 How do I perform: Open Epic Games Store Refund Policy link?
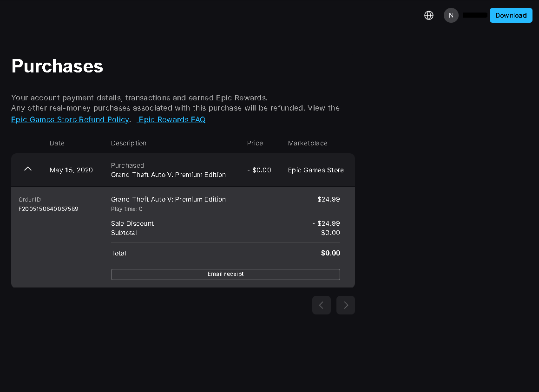70,119
